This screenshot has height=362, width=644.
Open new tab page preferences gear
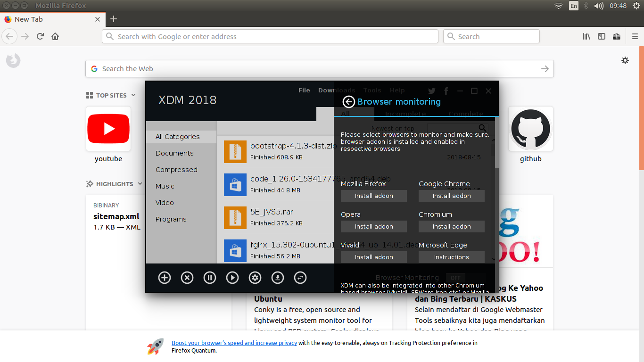point(625,60)
